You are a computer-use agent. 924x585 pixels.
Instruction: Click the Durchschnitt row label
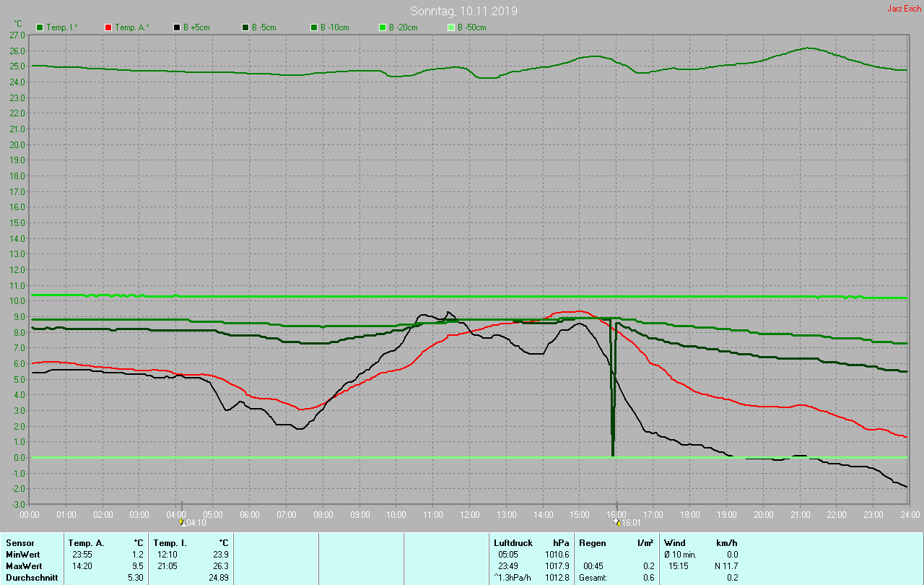coord(31,578)
